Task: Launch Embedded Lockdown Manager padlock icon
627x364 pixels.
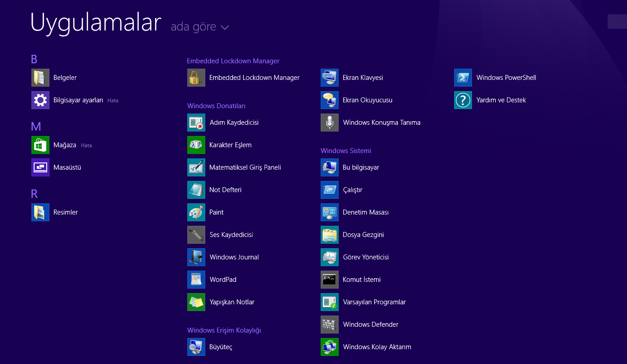Action: [x=196, y=78]
